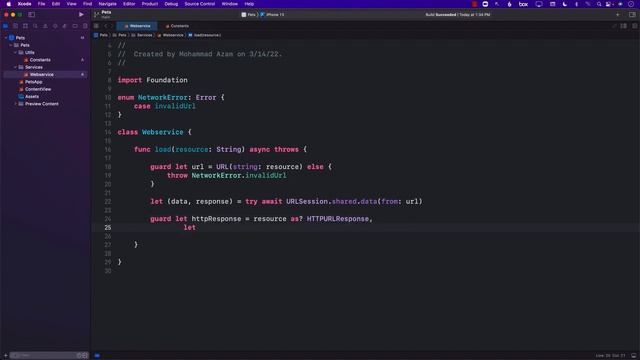
Task: Open the Find navigator
Action: (35, 26)
